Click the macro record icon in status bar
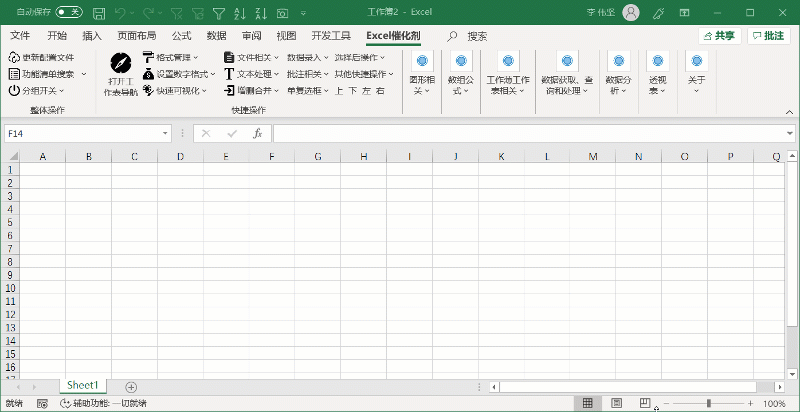This screenshot has width=800, height=412. [x=42, y=403]
